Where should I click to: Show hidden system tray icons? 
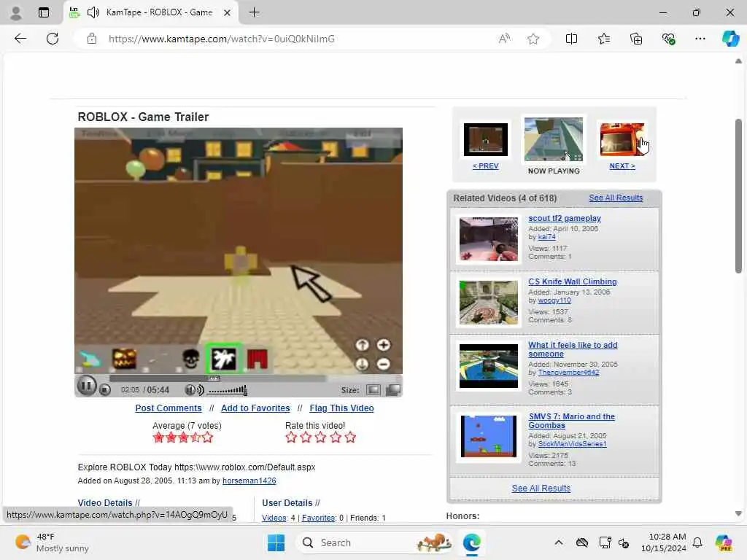pyautogui.click(x=559, y=542)
